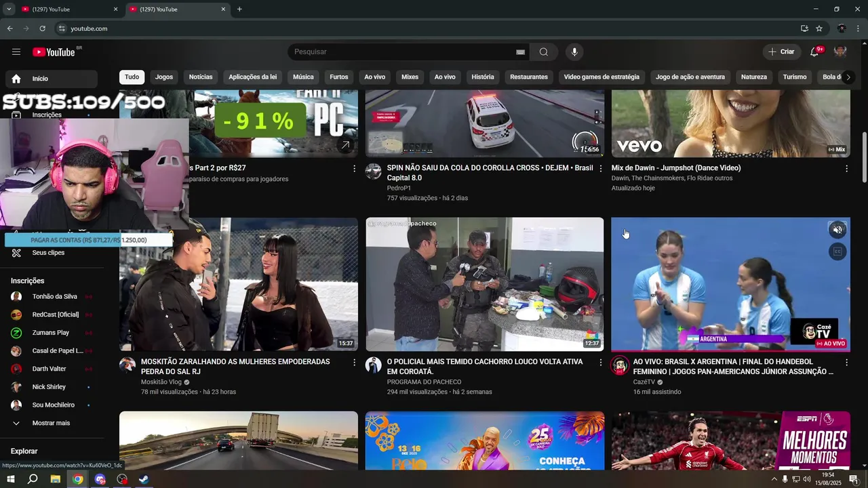Image resolution: width=868 pixels, height=488 pixels.
Task: Open PROGRAMA DO PACHECO channel avatar
Action: pyautogui.click(x=374, y=365)
